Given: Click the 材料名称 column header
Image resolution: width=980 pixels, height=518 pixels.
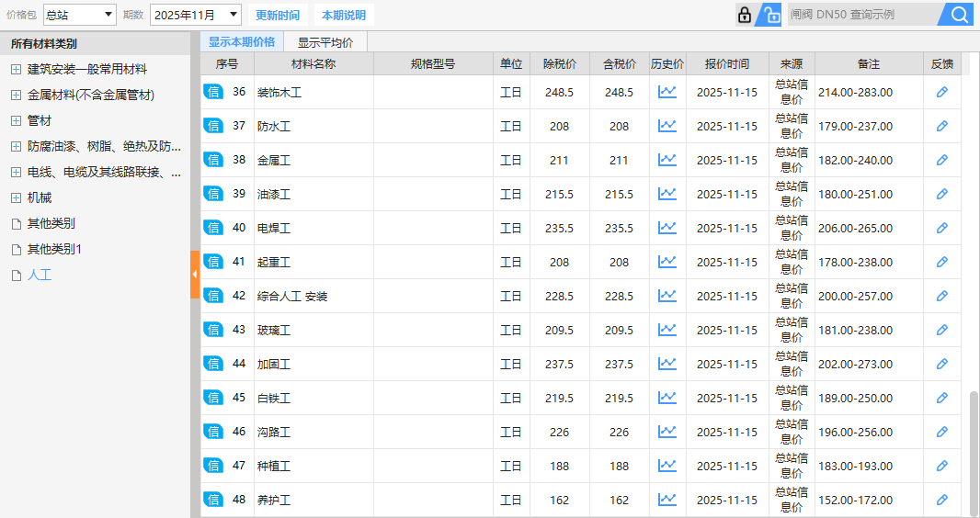Looking at the screenshot, I should 313,63.
